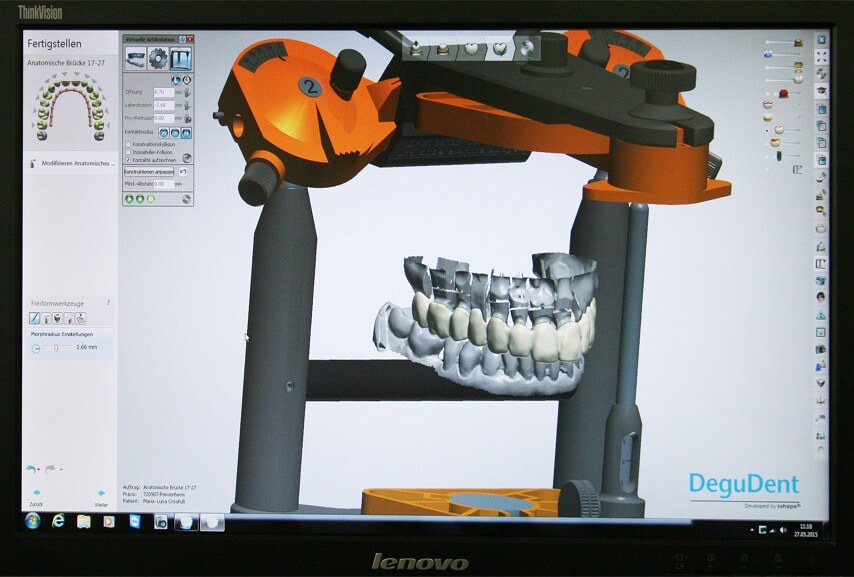This screenshot has width=854, height=577.
Task: Click the undo arrow beside Konstruktionen anpassen
Action: click(x=184, y=172)
